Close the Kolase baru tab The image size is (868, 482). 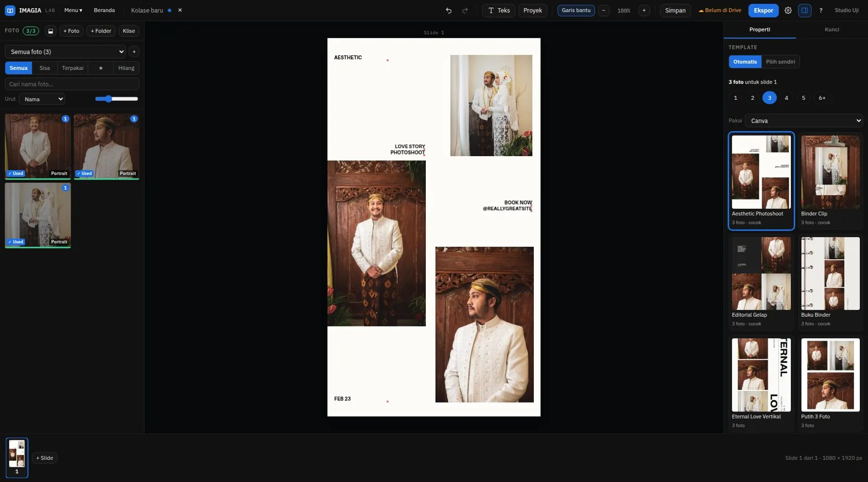[180, 10]
